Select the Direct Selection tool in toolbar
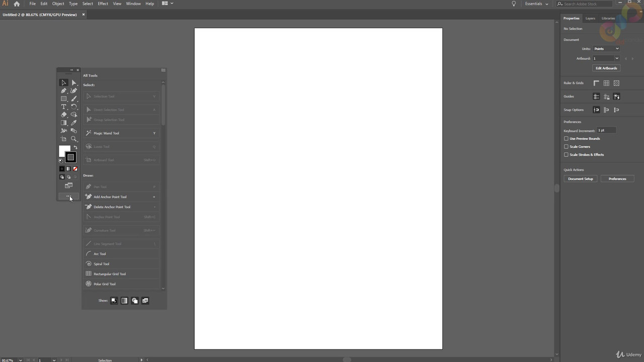This screenshot has width=644, height=362. pyautogui.click(x=74, y=82)
